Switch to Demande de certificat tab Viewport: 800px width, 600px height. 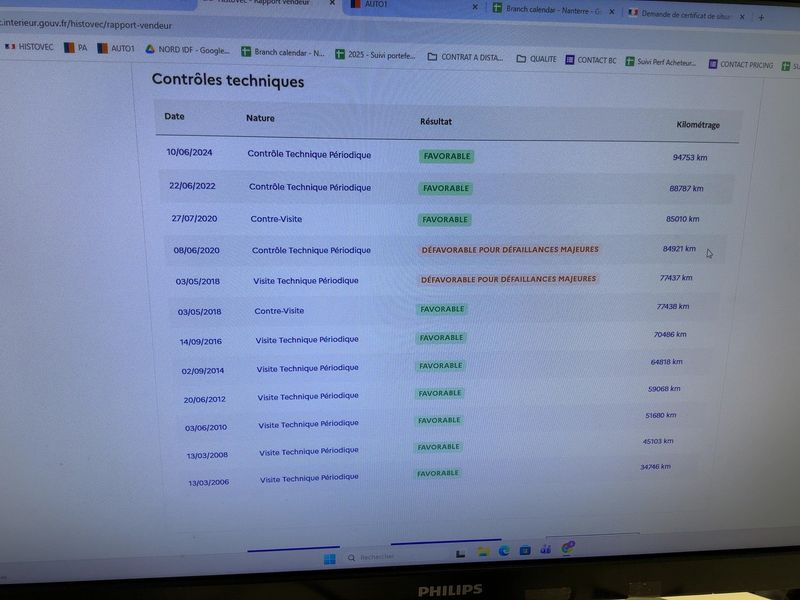click(x=680, y=14)
